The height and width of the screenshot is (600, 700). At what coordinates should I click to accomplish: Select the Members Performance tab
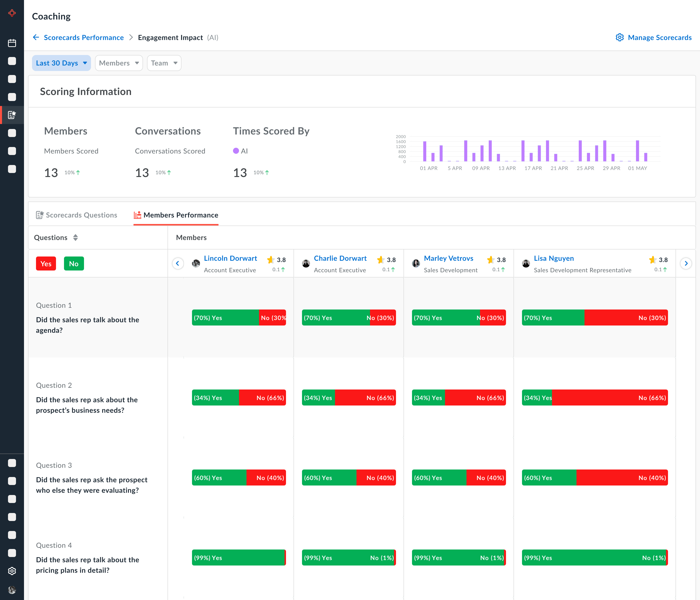pyautogui.click(x=176, y=215)
